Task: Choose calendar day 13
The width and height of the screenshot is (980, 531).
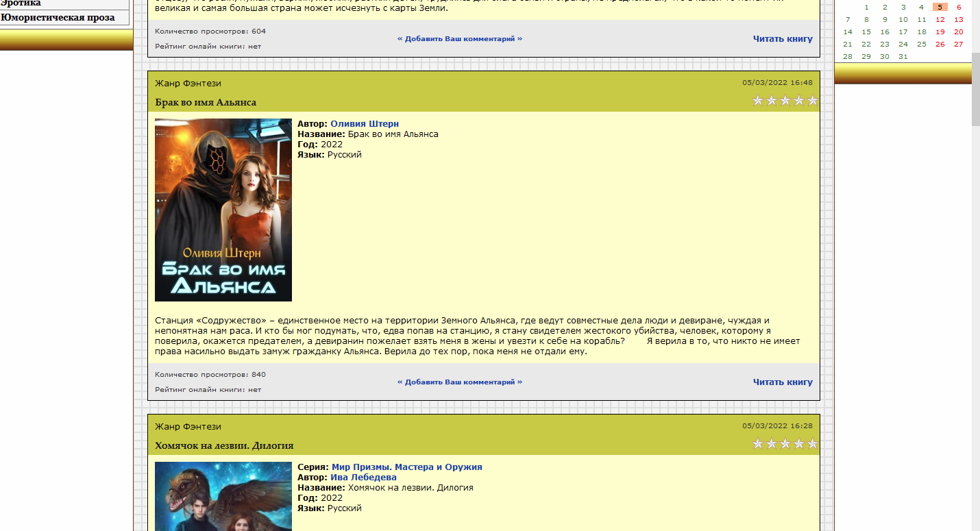Action: [959, 20]
